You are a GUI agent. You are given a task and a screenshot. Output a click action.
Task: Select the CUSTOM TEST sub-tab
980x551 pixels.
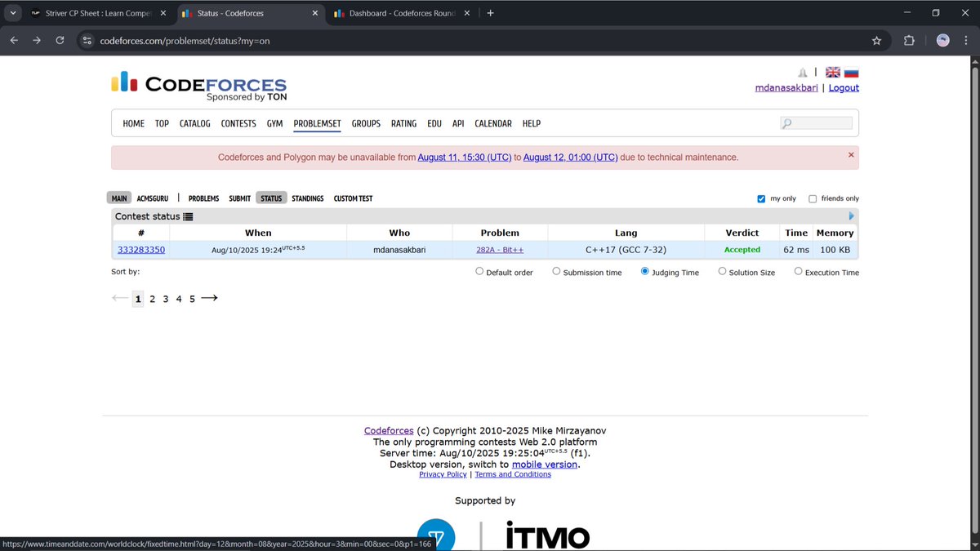point(353,198)
